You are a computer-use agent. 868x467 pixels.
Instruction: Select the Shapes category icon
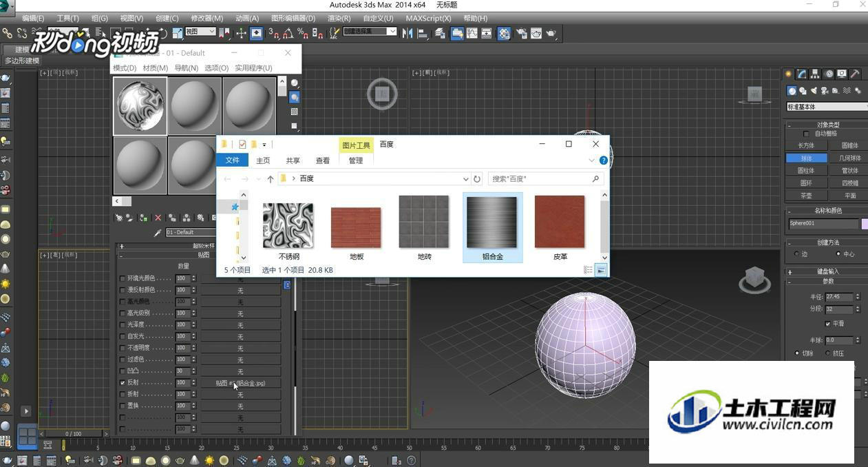(803, 90)
